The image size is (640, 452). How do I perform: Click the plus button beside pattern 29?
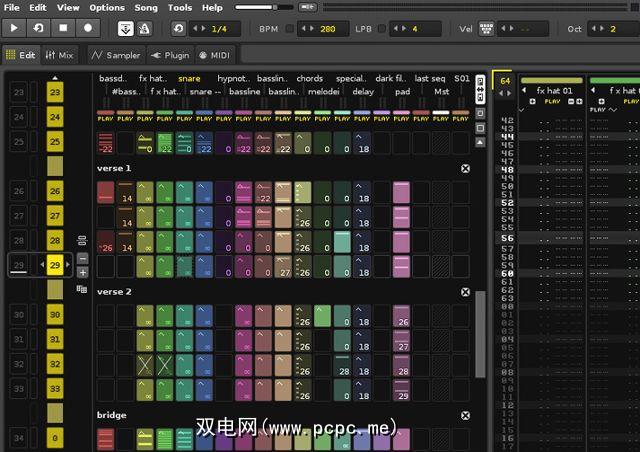click(x=82, y=272)
